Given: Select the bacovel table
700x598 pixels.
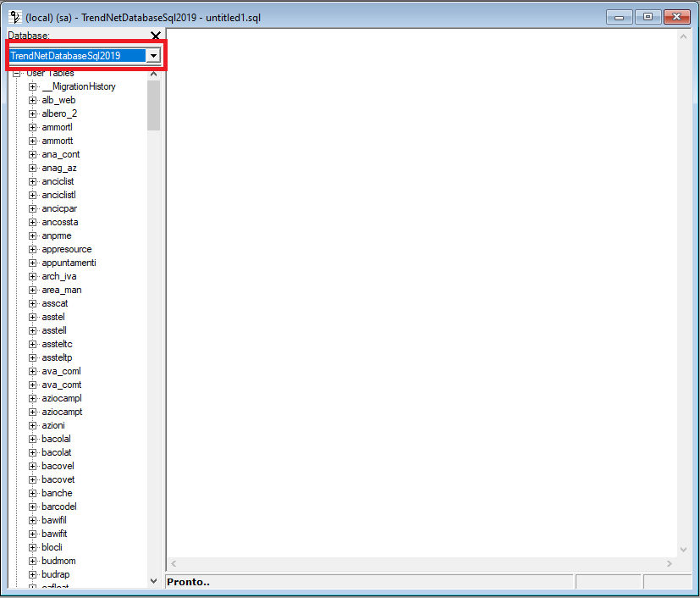Looking at the screenshot, I should pos(58,466).
